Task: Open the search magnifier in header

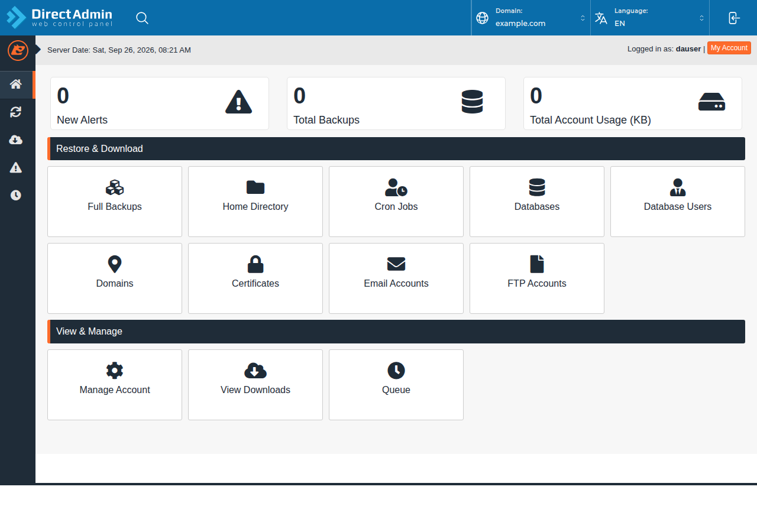Action: point(142,18)
